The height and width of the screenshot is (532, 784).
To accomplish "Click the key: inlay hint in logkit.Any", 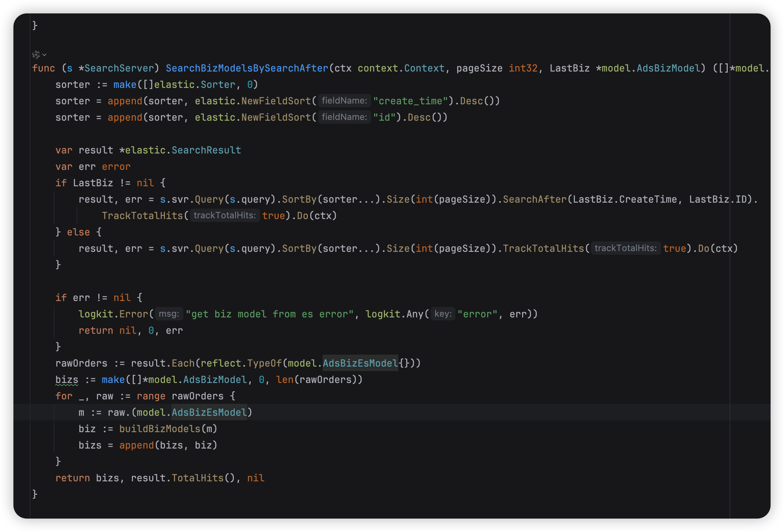I will pyautogui.click(x=443, y=314).
